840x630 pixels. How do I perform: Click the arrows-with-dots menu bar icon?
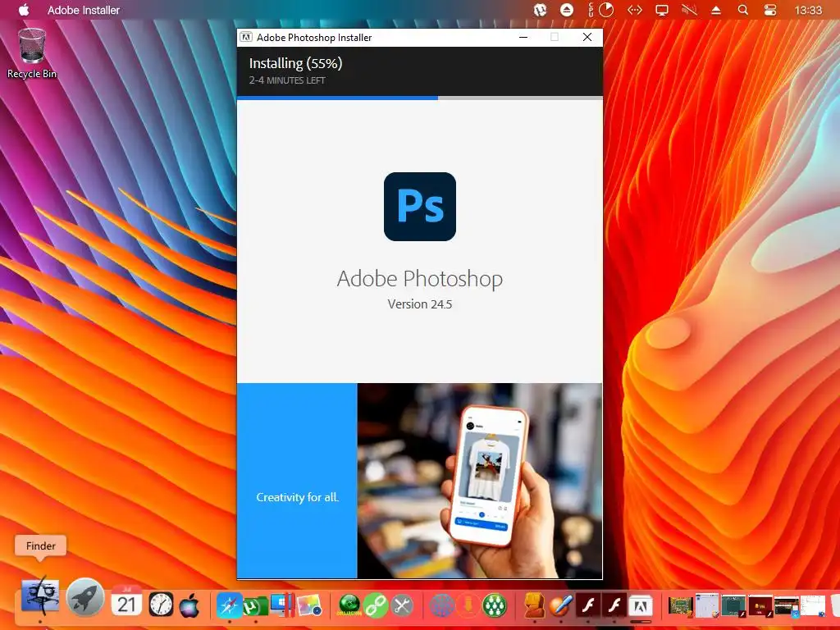click(x=635, y=10)
